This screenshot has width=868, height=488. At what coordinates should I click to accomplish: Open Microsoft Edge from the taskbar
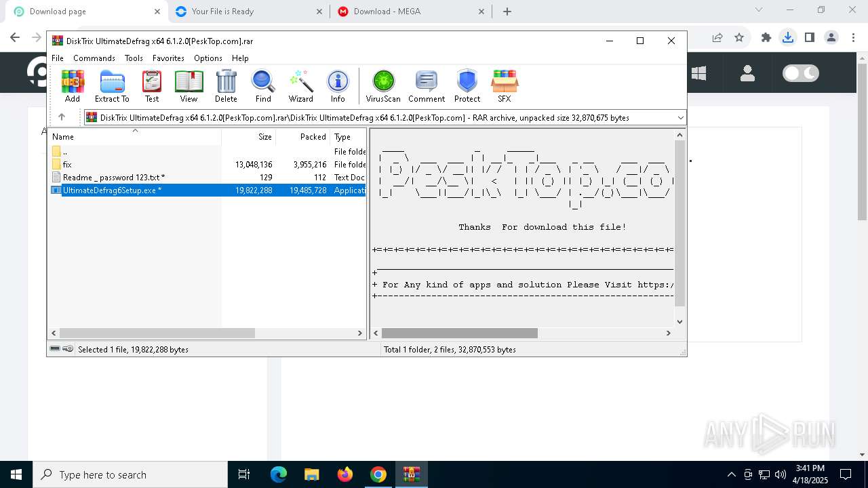[279, 474]
